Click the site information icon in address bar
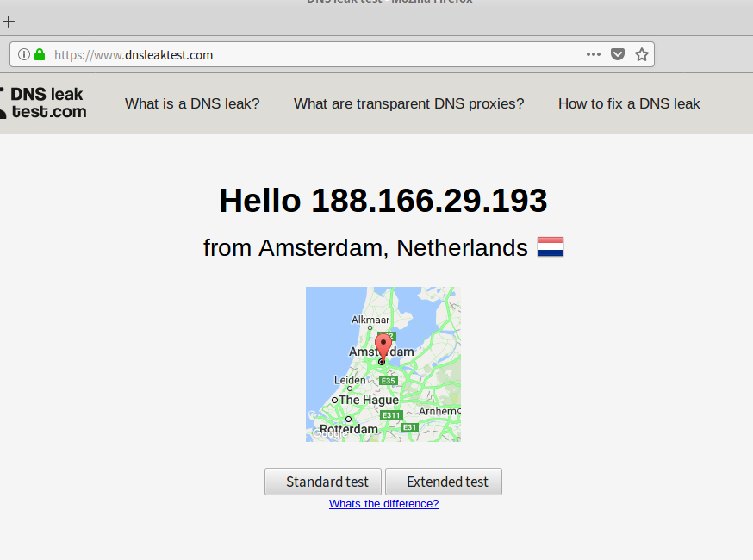The width and height of the screenshot is (753, 560). pyautogui.click(x=23, y=54)
